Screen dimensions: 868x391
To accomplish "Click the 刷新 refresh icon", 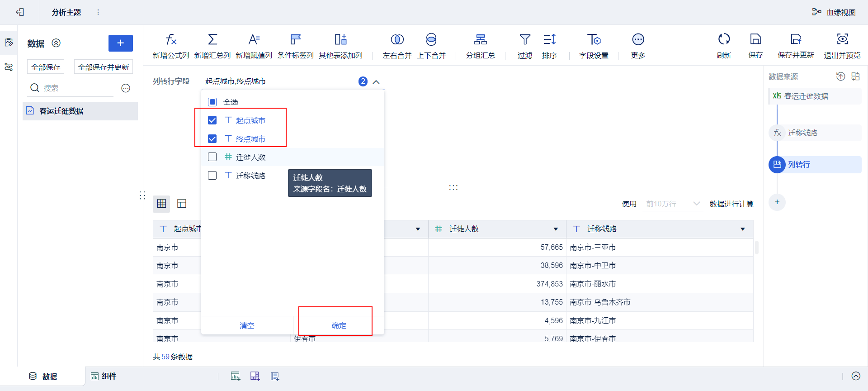I will (724, 39).
